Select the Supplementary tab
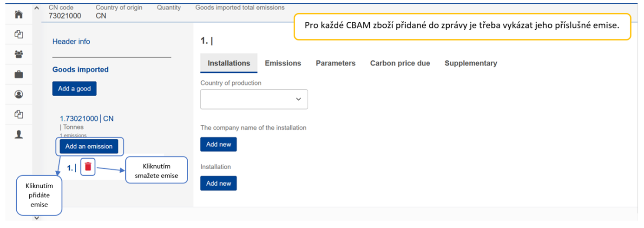 pyautogui.click(x=471, y=63)
